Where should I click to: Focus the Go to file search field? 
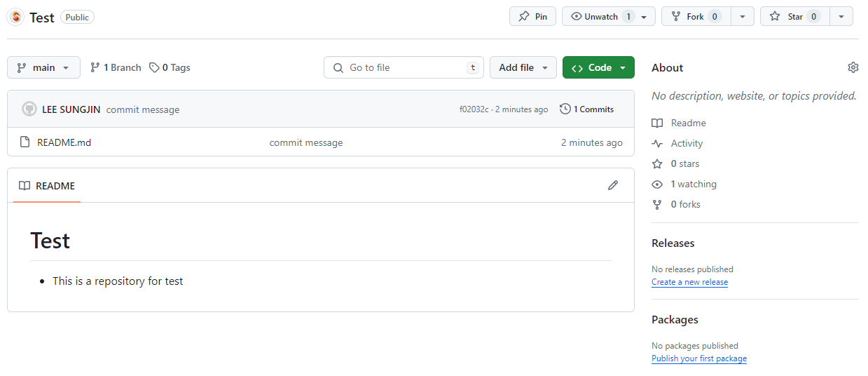tap(404, 67)
